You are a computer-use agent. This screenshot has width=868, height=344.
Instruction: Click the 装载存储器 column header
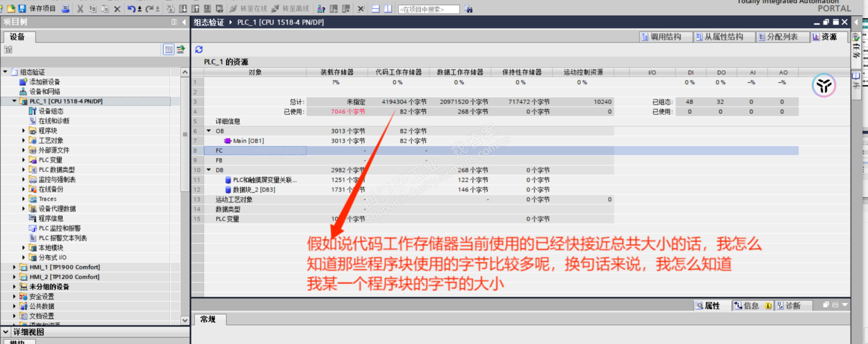[x=337, y=72]
